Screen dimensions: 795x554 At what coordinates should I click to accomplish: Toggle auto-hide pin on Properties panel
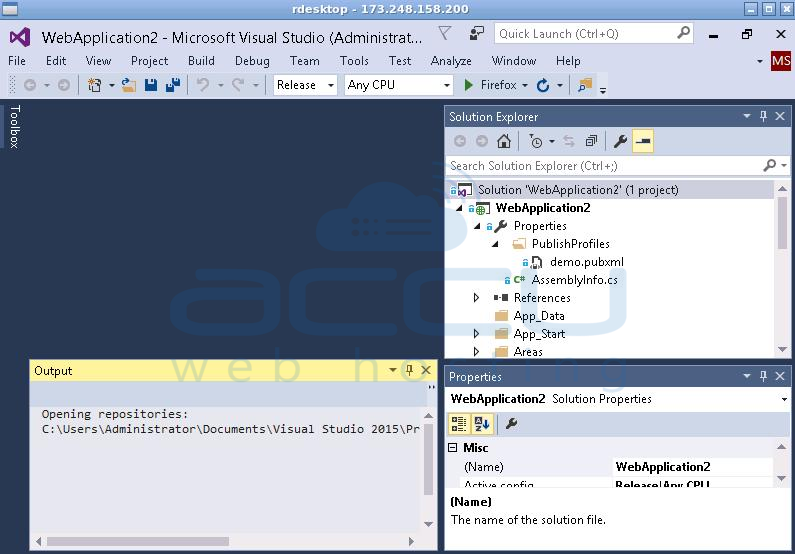[763, 376]
